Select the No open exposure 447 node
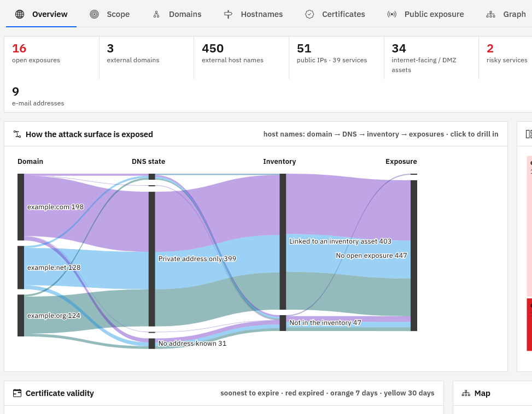 click(x=413, y=256)
